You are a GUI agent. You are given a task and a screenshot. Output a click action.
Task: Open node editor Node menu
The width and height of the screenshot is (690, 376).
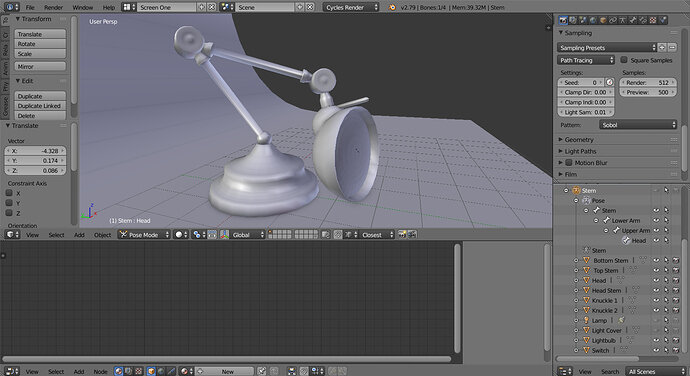point(100,372)
